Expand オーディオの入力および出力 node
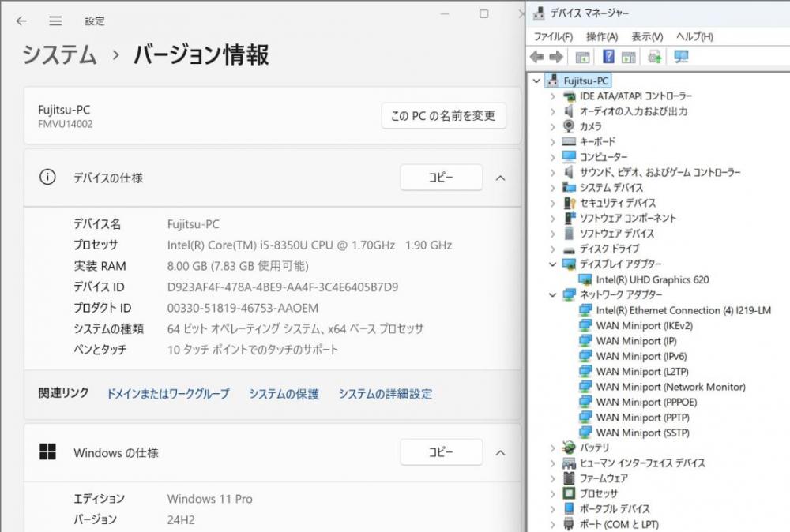Image resolution: width=790 pixels, height=532 pixels. pyautogui.click(x=553, y=111)
